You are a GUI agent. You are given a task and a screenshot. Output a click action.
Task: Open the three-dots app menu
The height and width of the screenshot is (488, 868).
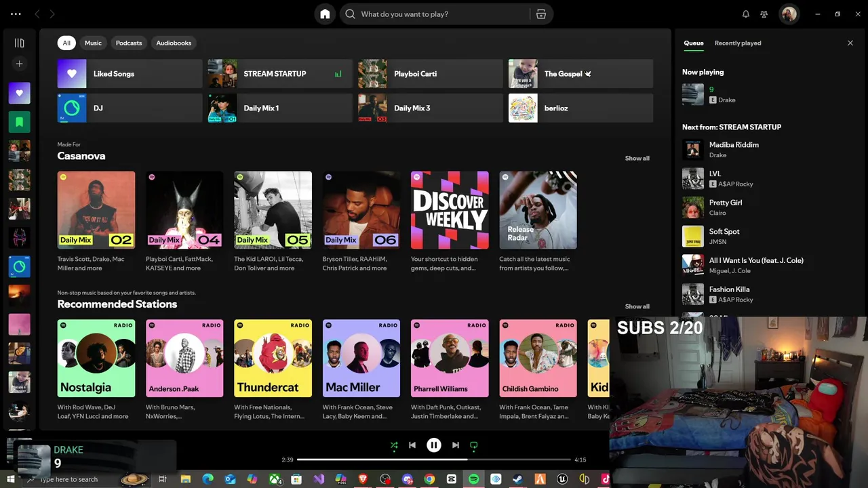16,14
